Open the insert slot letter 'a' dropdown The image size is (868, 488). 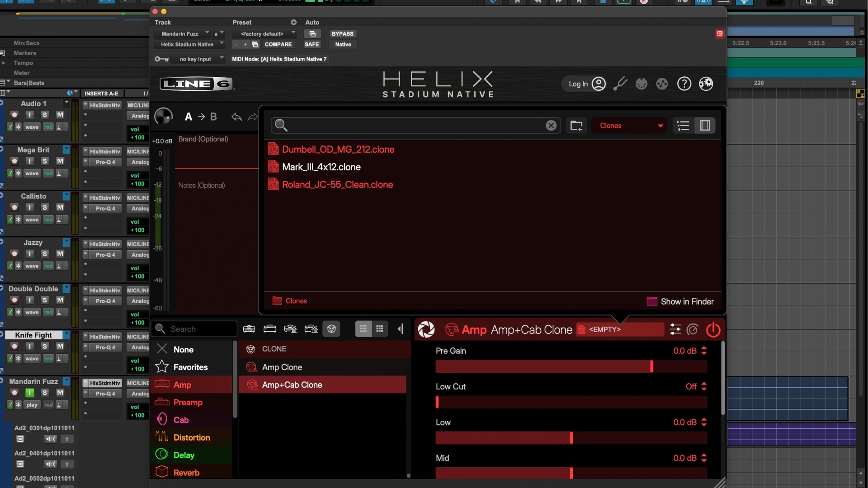(x=219, y=34)
